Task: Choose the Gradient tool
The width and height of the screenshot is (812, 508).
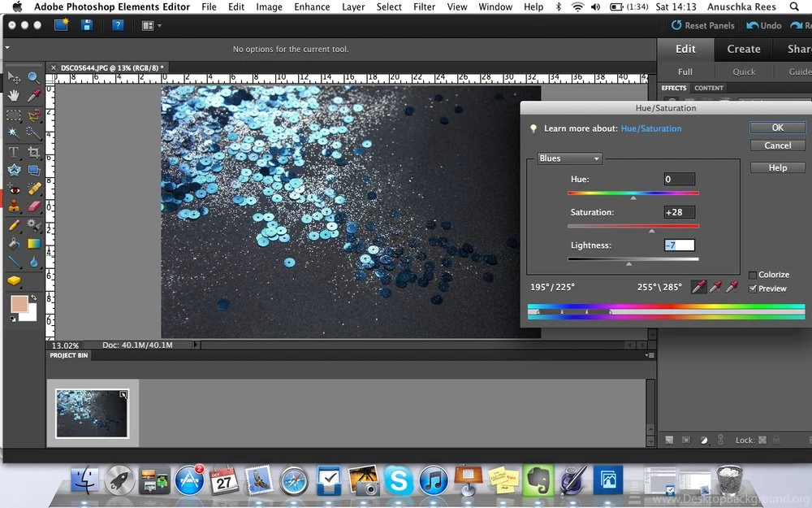Action: pos(32,241)
